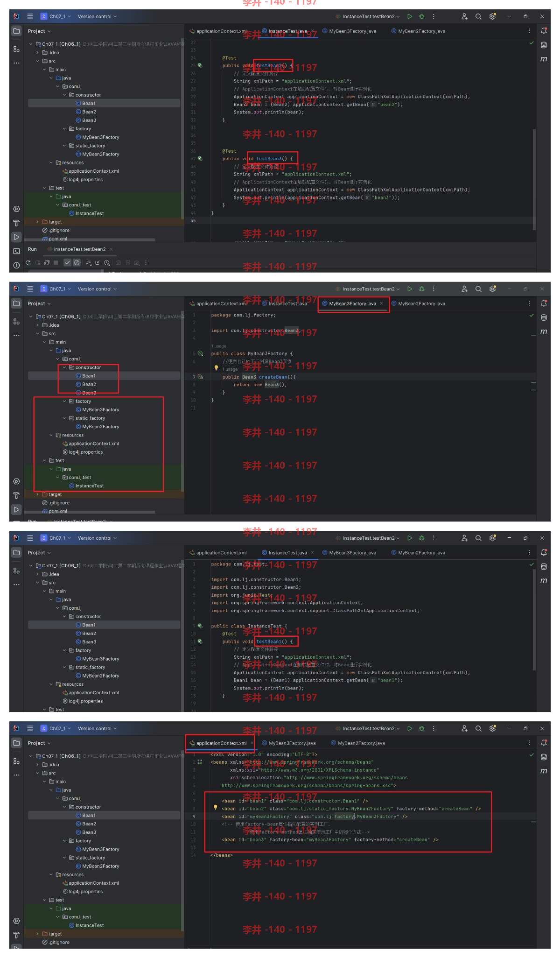Close InstanceTest.testBean2 run tab

111,249
